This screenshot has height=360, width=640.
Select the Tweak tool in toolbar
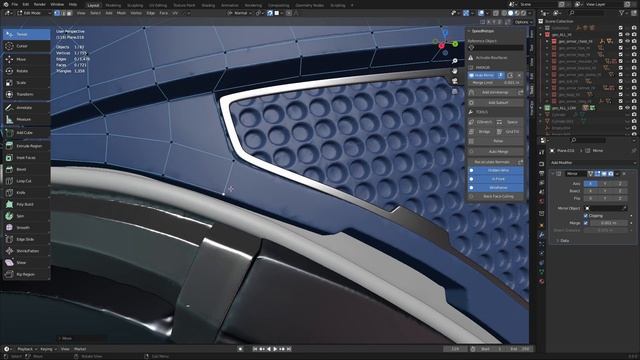point(27,34)
